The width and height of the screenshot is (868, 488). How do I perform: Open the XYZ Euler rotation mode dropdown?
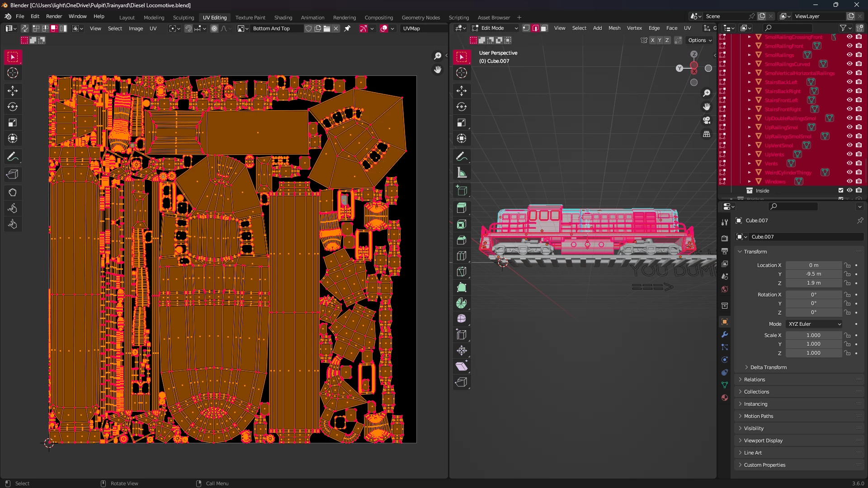(814, 324)
